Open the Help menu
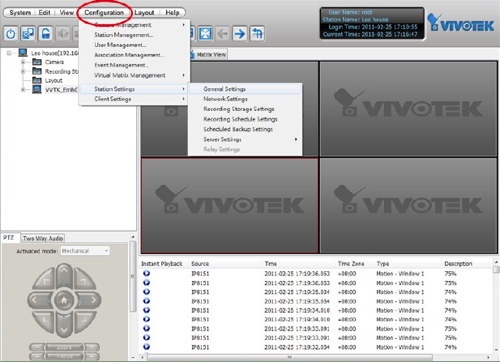Screen dimensions: 500x362 (172, 13)
